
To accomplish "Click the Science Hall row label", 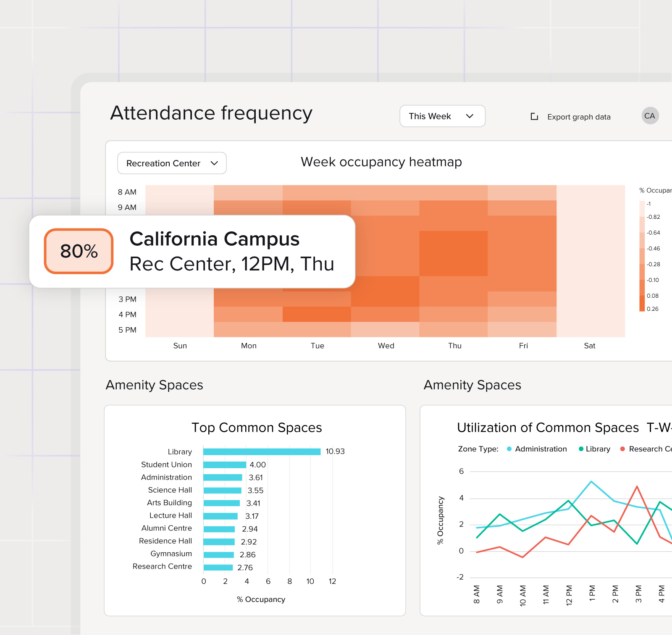I will click(170, 490).
